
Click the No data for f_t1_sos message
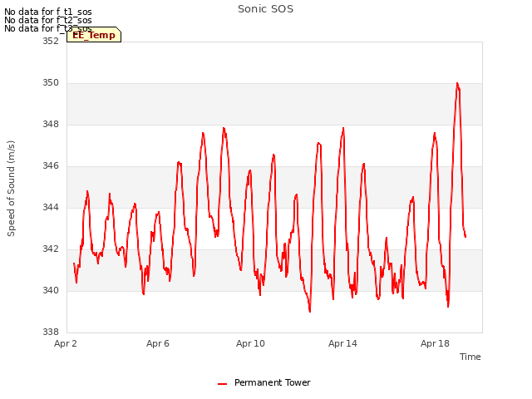(48, 12)
